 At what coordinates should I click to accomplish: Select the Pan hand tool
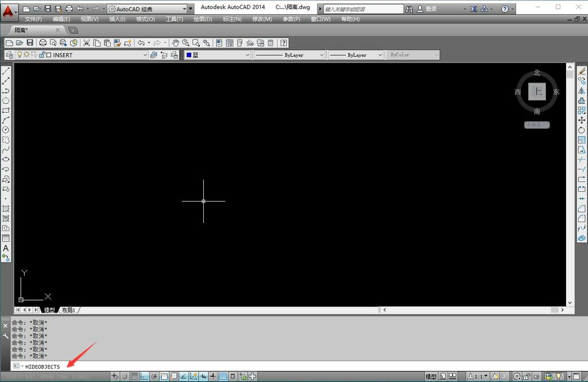point(176,43)
